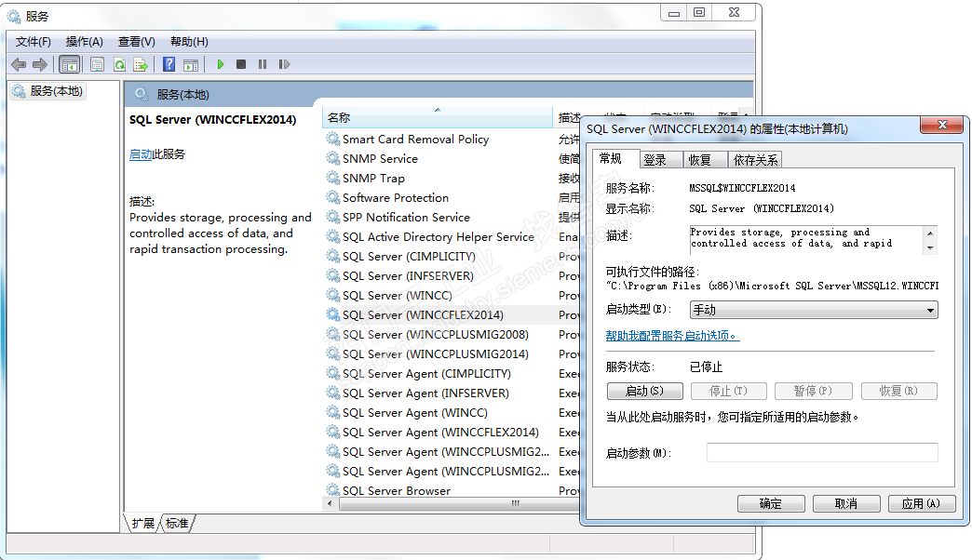Click the Stop Service square icon
The image size is (972, 560).
241,64
